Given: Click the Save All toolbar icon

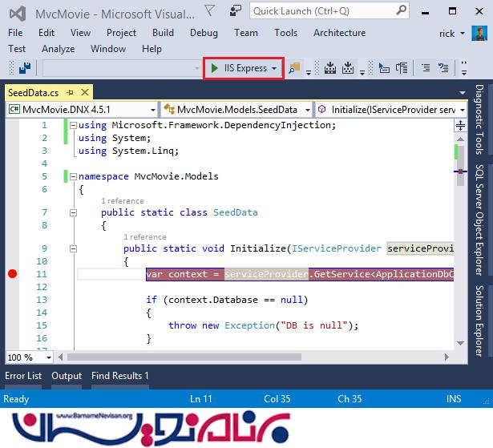Looking at the screenshot, I should tap(25, 68).
